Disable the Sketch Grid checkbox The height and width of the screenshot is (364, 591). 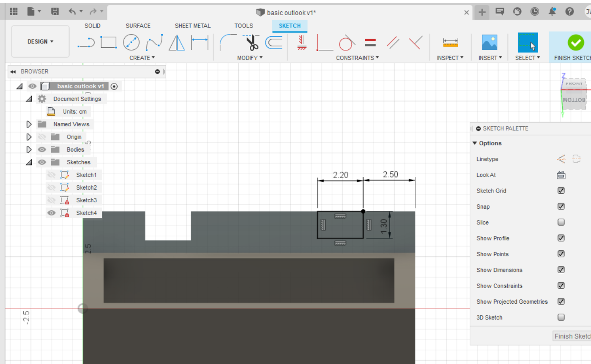point(561,191)
